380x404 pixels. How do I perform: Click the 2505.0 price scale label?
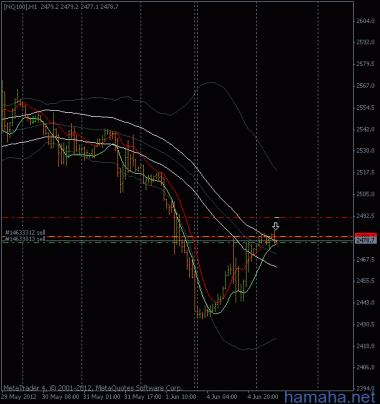tap(365, 194)
